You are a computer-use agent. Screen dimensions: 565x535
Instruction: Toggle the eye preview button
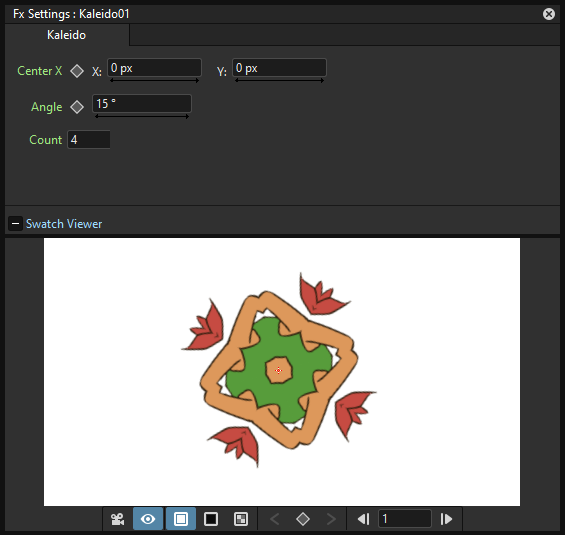[148, 519]
